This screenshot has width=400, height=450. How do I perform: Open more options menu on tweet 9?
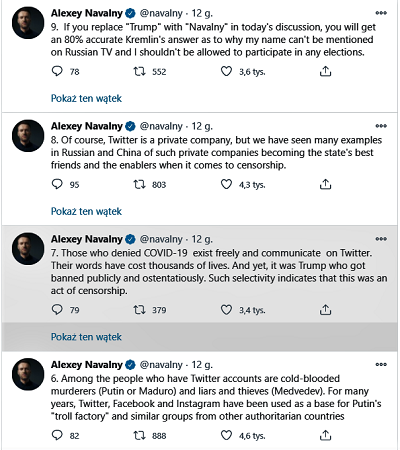[x=381, y=13]
